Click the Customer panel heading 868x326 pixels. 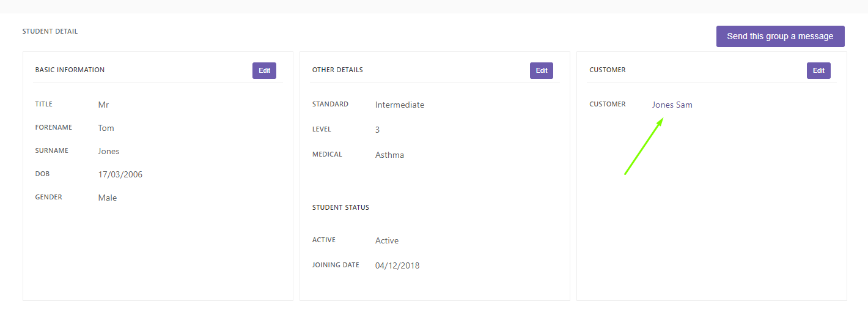pyautogui.click(x=608, y=70)
